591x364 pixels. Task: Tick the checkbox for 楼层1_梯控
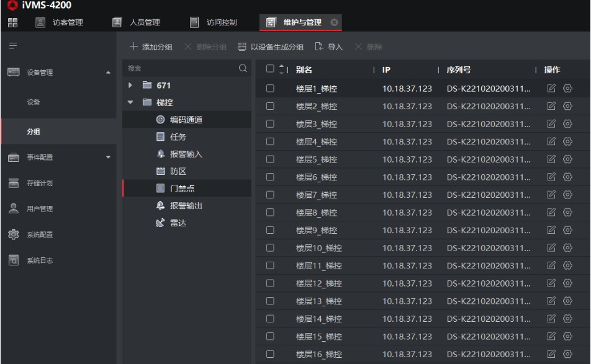pyautogui.click(x=270, y=89)
